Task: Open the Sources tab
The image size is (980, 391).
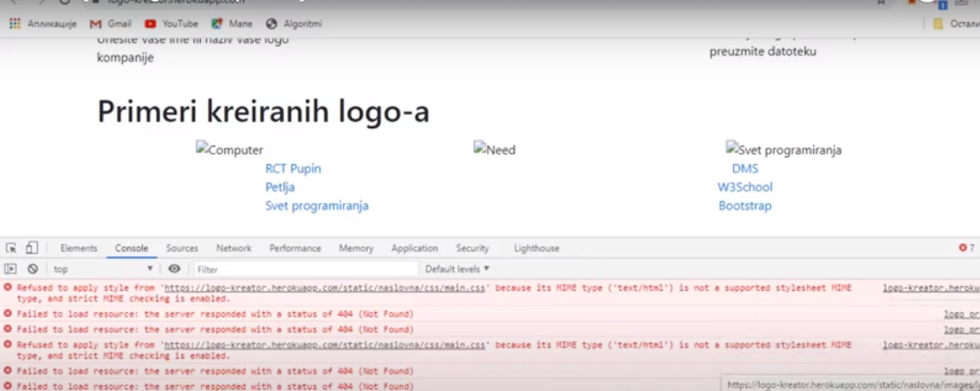Action: tap(182, 248)
